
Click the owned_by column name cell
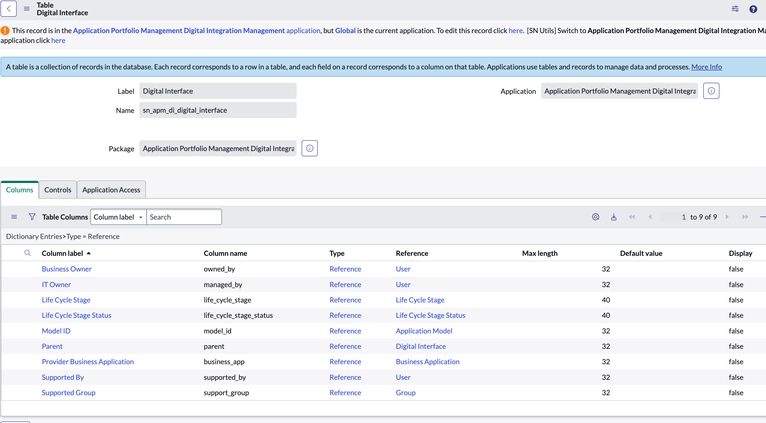221,269
